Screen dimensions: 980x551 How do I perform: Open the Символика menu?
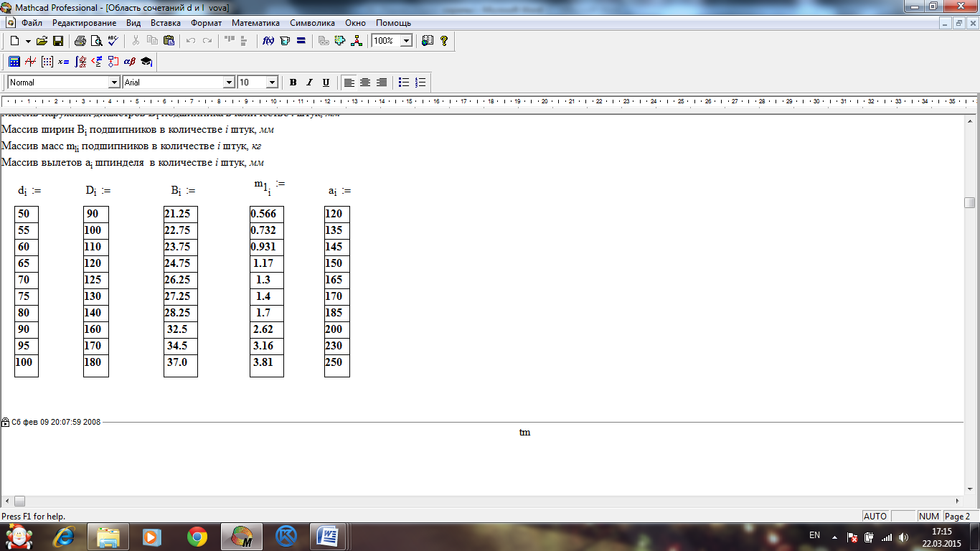[x=313, y=22]
